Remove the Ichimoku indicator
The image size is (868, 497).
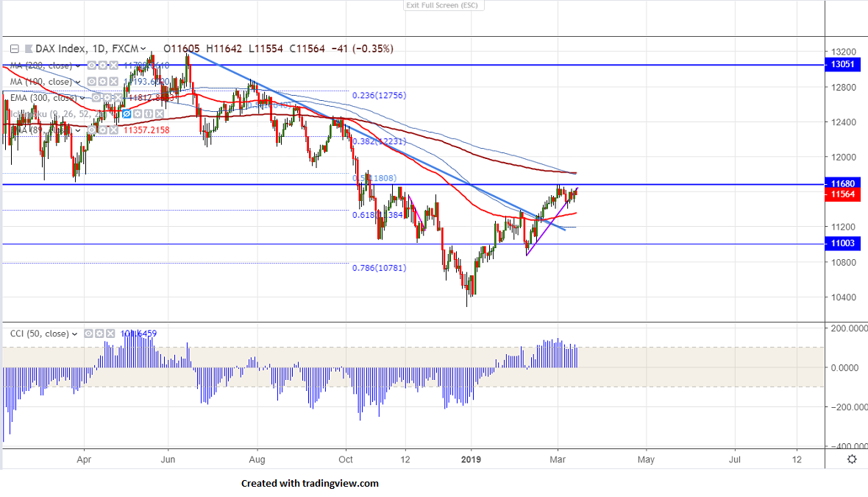(160, 113)
